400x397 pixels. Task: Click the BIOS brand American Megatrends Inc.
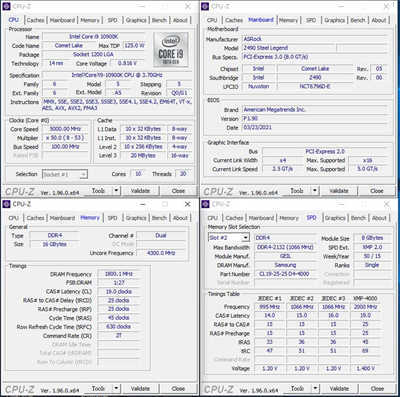click(315, 110)
